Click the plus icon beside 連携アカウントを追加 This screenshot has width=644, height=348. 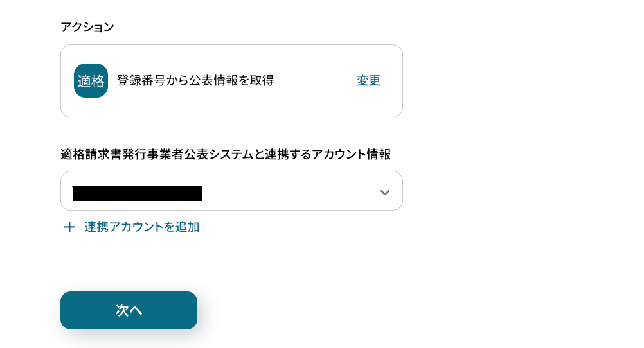coord(69,227)
